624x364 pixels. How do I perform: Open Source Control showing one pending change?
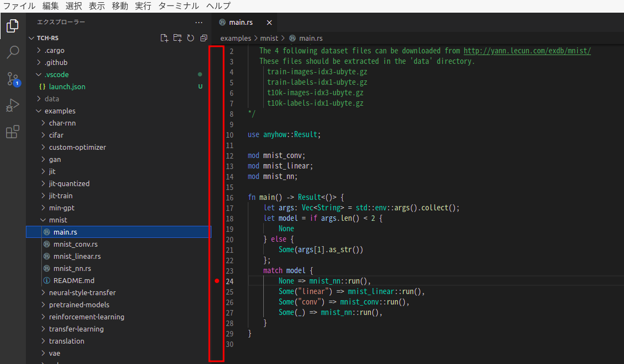pos(12,78)
